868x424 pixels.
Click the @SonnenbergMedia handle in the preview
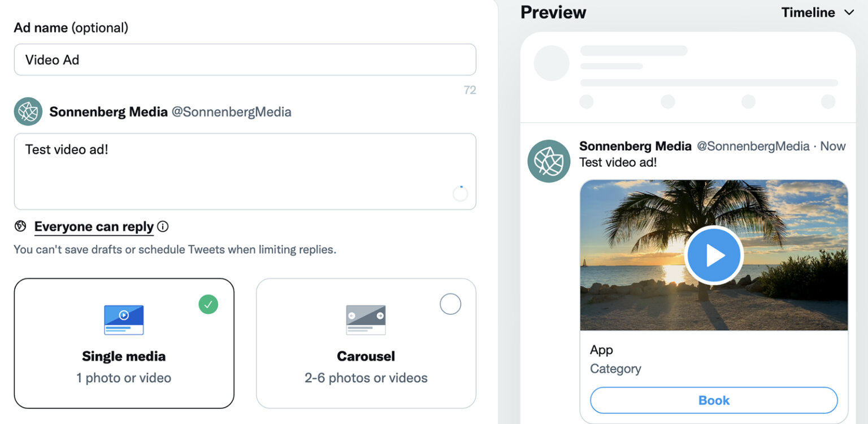point(754,146)
